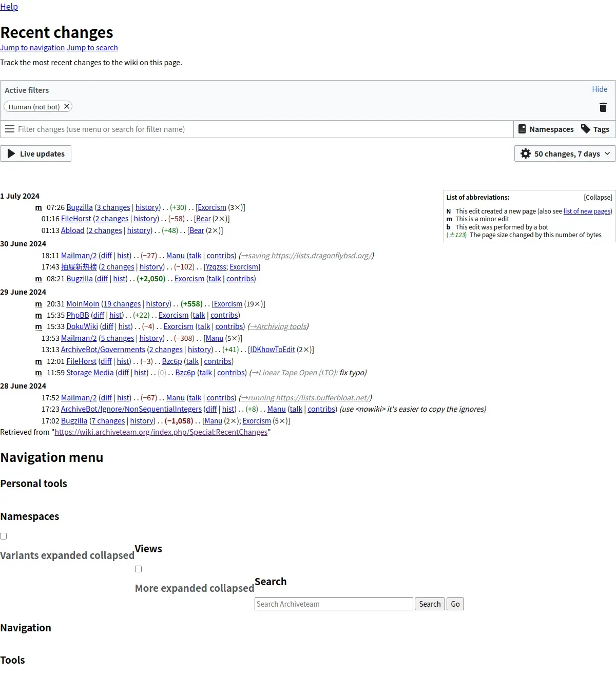Click the trash icon to clear filters
The image size is (616, 676).
pos(603,107)
